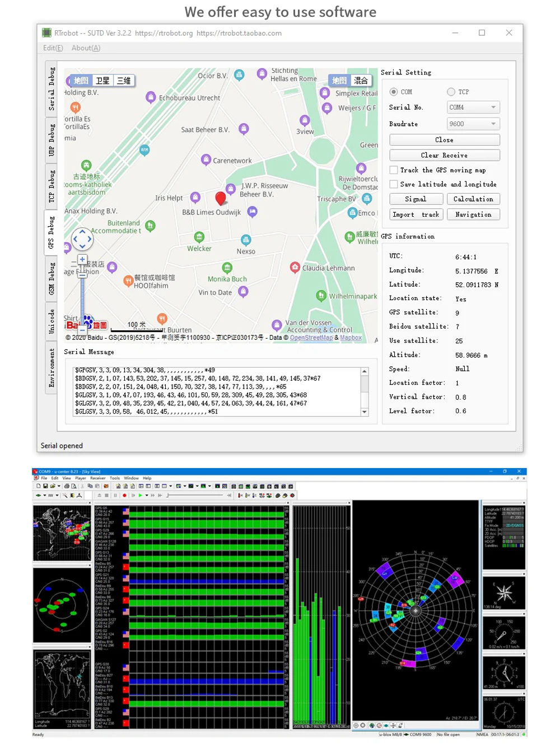Select 混合 hybrid map mode

(x=361, y=81)
